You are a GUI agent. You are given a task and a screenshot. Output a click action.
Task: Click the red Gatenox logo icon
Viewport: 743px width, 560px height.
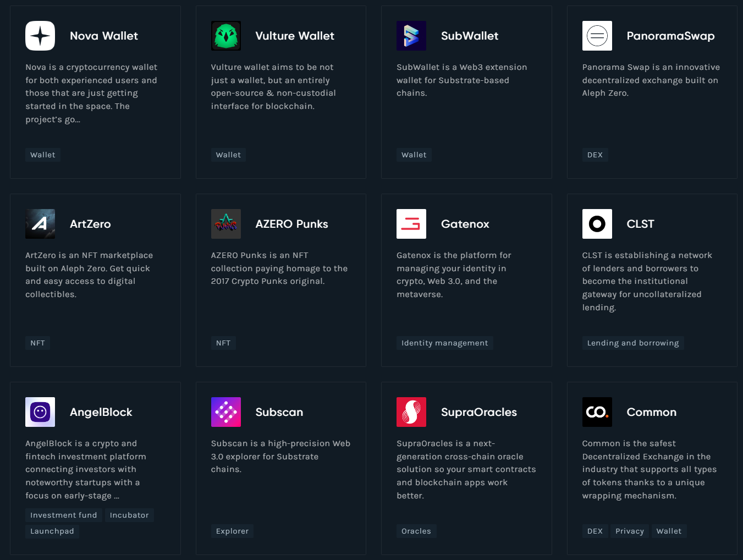pyautogui.click(x=411, y=224)
